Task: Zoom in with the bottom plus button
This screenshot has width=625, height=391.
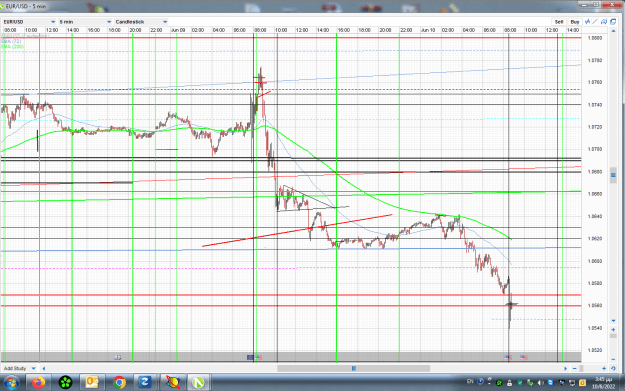Action: (604, 368)
